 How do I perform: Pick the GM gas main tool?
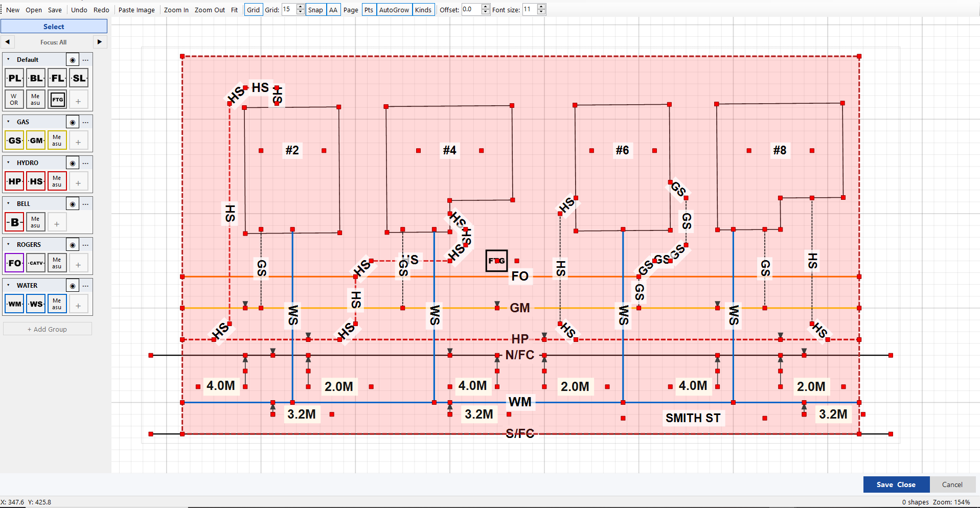click(x=36, y=141)
